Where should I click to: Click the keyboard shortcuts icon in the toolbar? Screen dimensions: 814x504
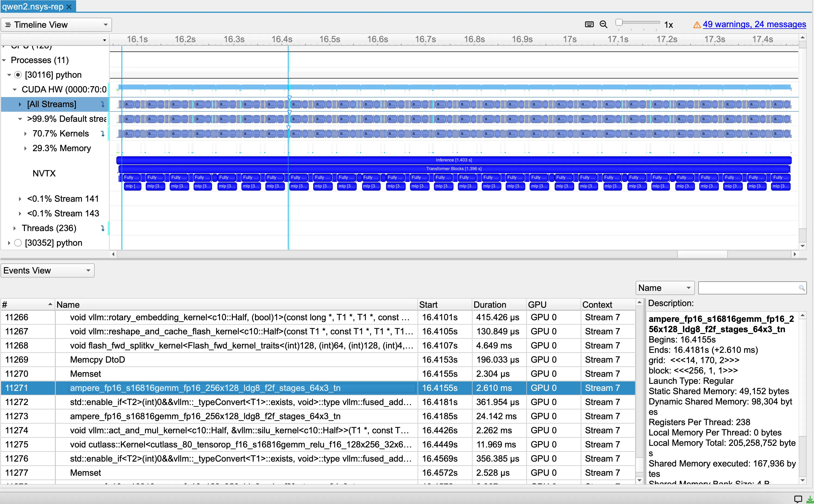coord(589,24)
